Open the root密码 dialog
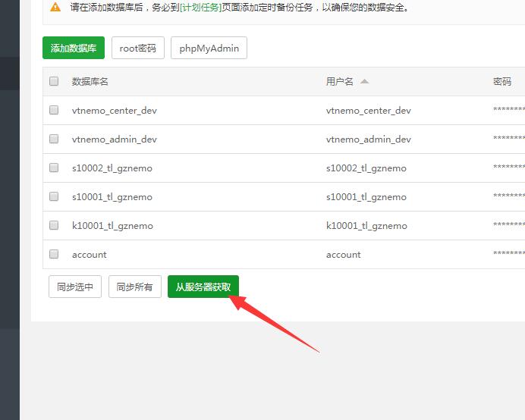Image resolution: width=525 pixels, height=420 pixels. click(138, 49)
